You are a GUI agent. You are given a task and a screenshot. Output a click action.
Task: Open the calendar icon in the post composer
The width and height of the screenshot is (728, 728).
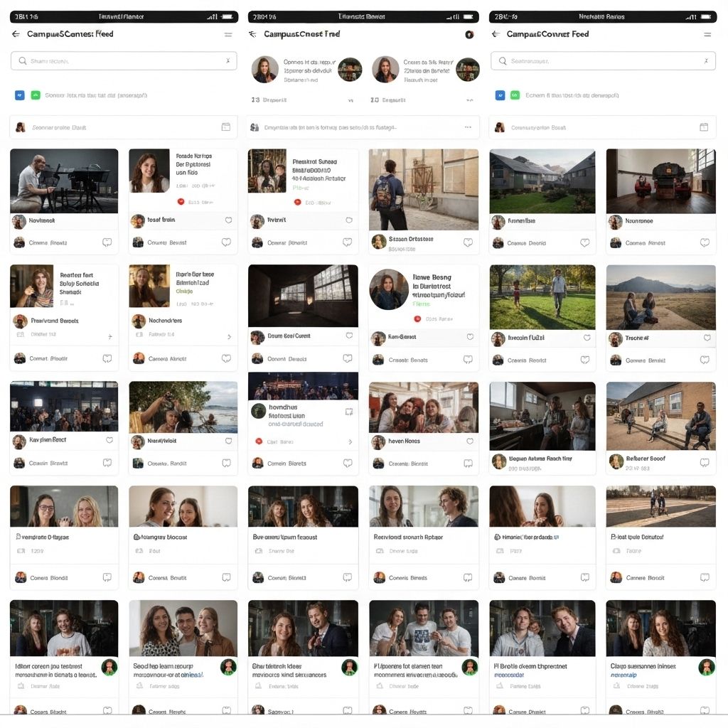(x=225, y=126)
